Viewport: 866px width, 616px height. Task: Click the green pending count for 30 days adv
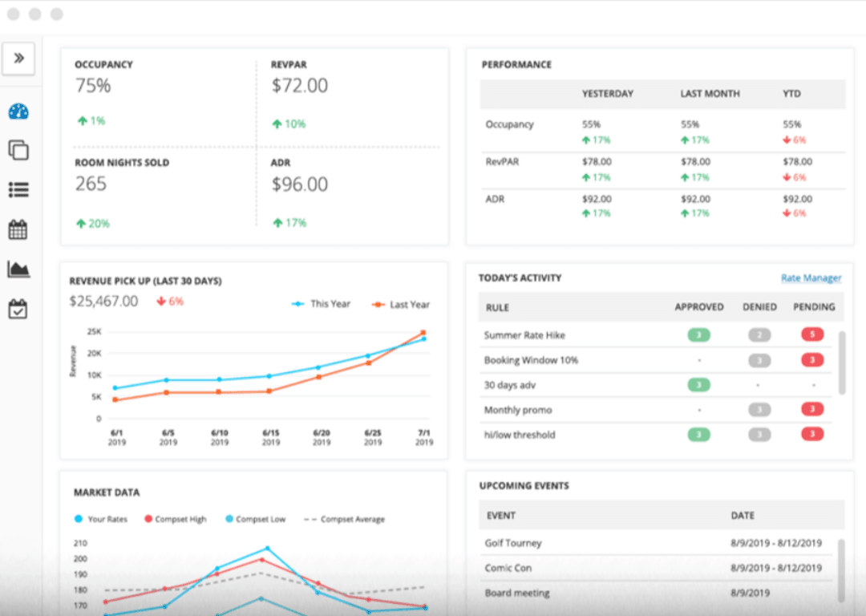(x=698, y=385)
